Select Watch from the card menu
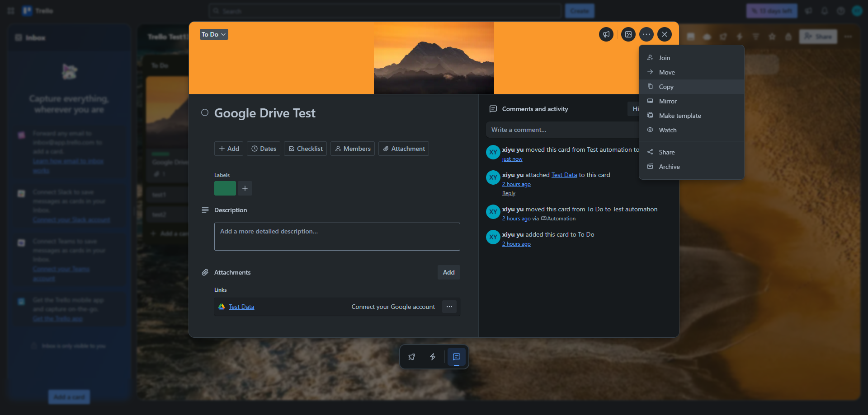The width and height of the screenshot is (868, 415). pos(692,130)
